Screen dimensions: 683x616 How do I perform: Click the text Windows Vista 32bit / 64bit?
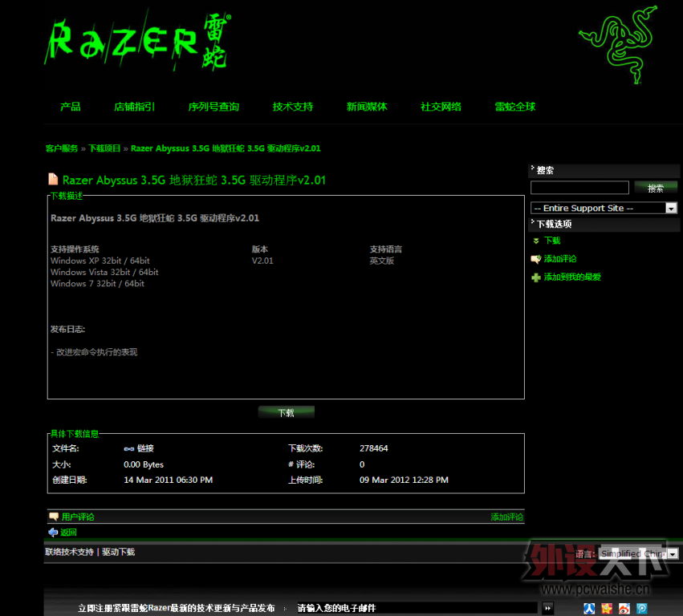(104, 272)
